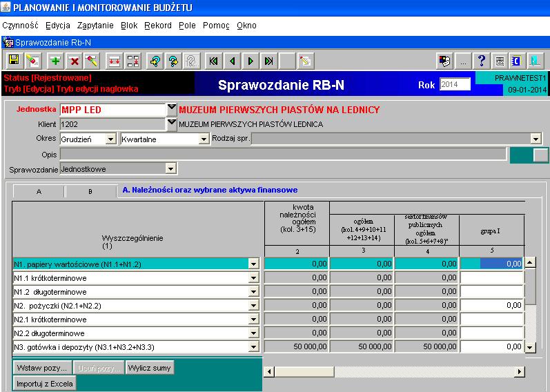Click row text N1.2 długoterminowe
The height and width of the screenshot is (392, 550).
[x=50, y=292]
